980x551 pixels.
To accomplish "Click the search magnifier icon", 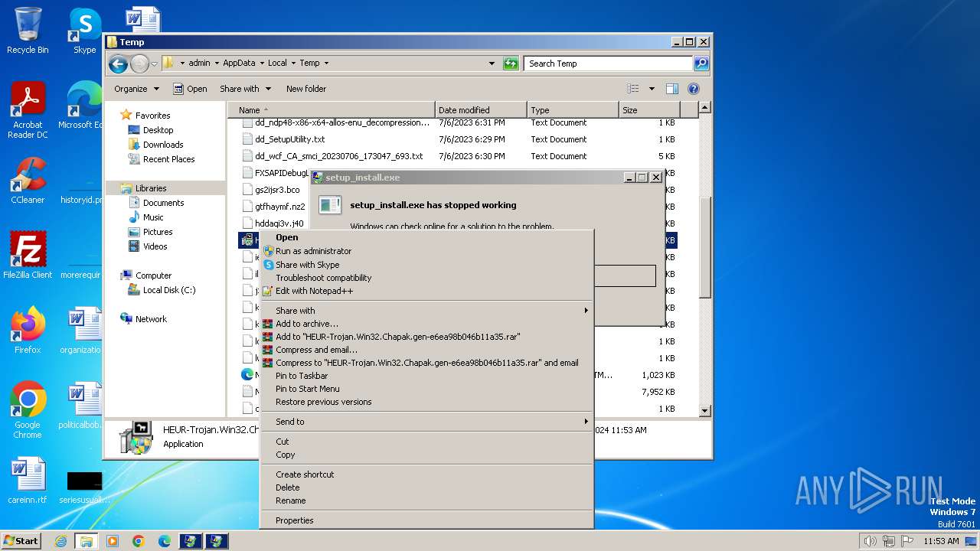I will tap(701, 64).
